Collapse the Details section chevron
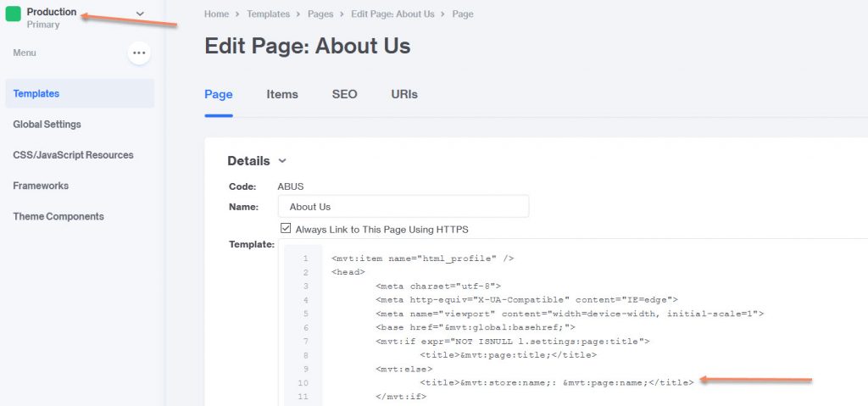 [282, 161]
